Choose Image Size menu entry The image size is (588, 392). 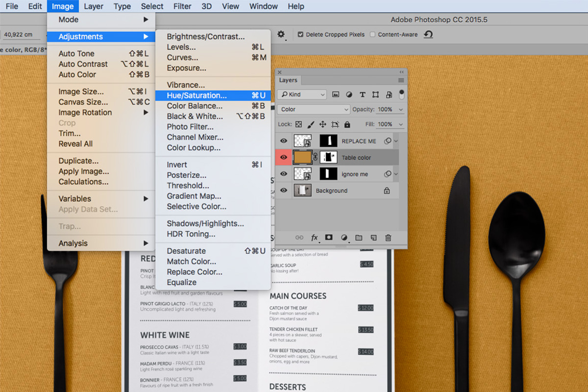pyautogui.click(x=101, y=92)
